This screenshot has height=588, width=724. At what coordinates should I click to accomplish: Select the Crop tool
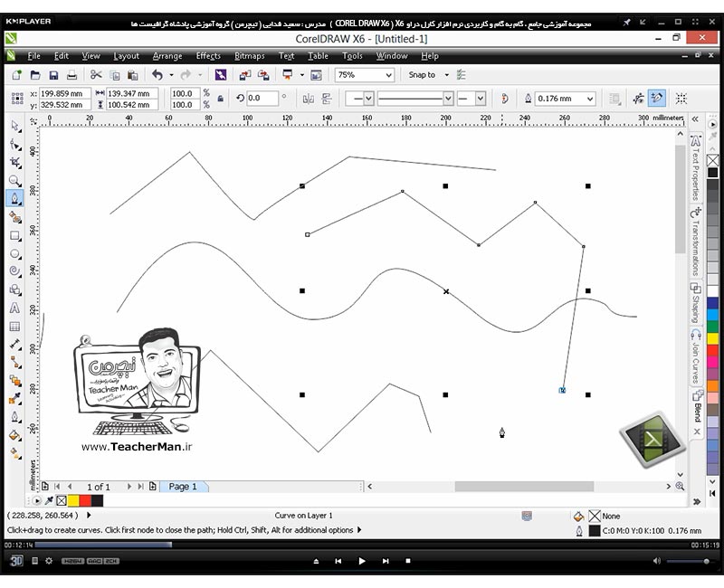(x=14, y=163)
